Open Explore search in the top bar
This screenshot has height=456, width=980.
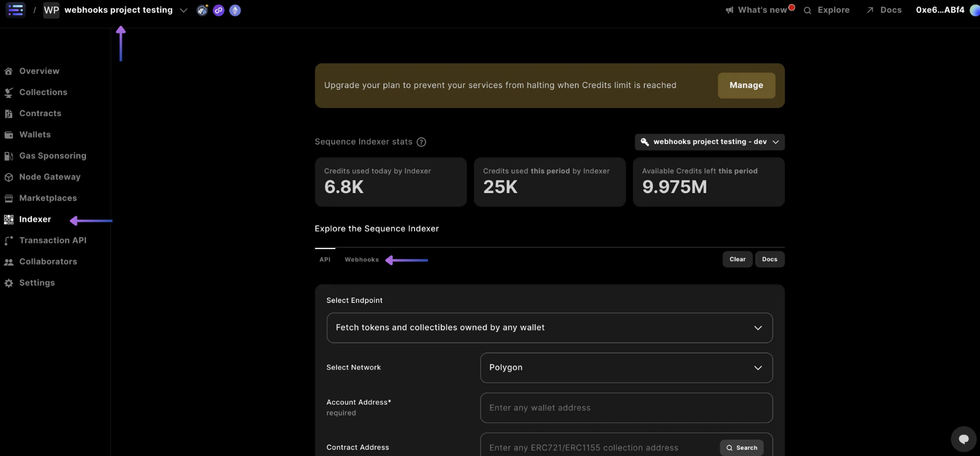[x=826, y=10]
